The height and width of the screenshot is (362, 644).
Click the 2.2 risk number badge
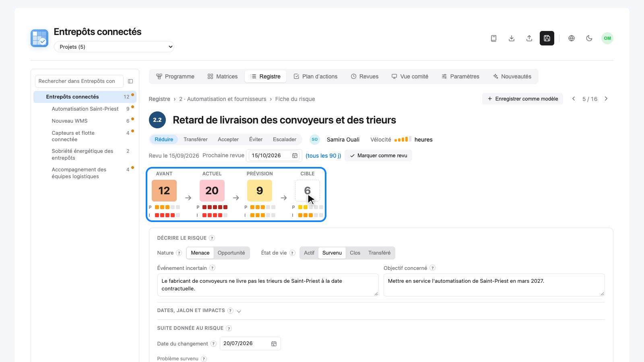[x=157, y=120]
